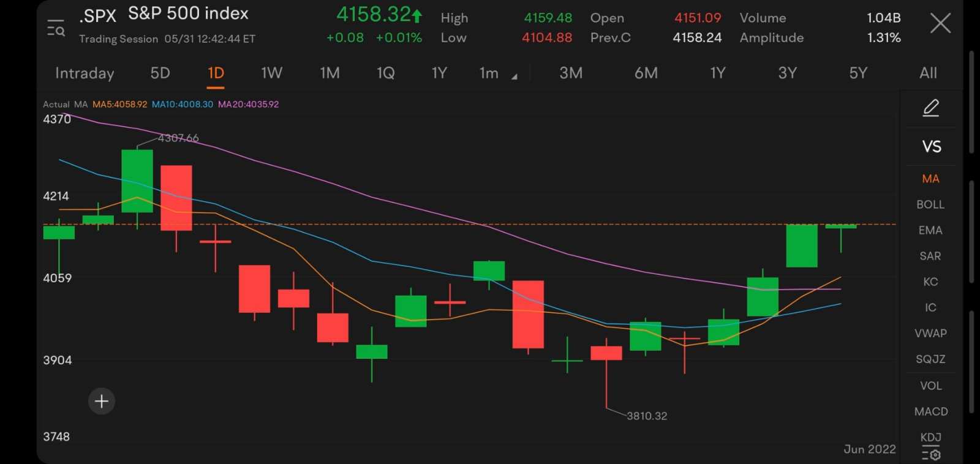
Task: Enable the KDJ indicator
Action: pyautogui.click(x=930, y=437)
